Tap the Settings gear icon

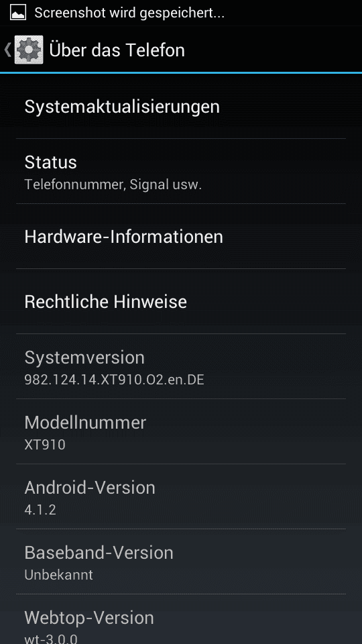(x=29, y=50)
